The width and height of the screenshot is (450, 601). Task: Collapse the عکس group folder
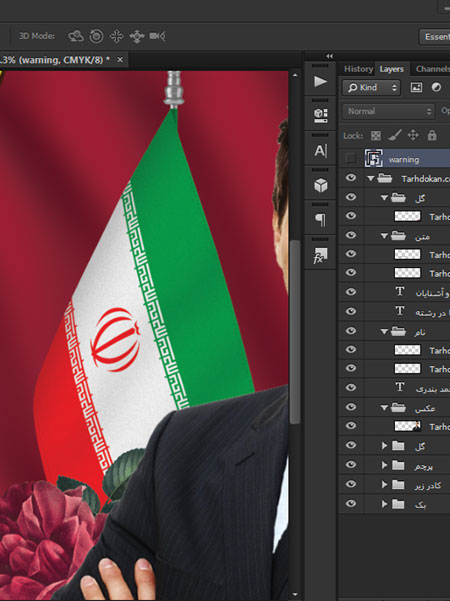click(x=384, y=408)
